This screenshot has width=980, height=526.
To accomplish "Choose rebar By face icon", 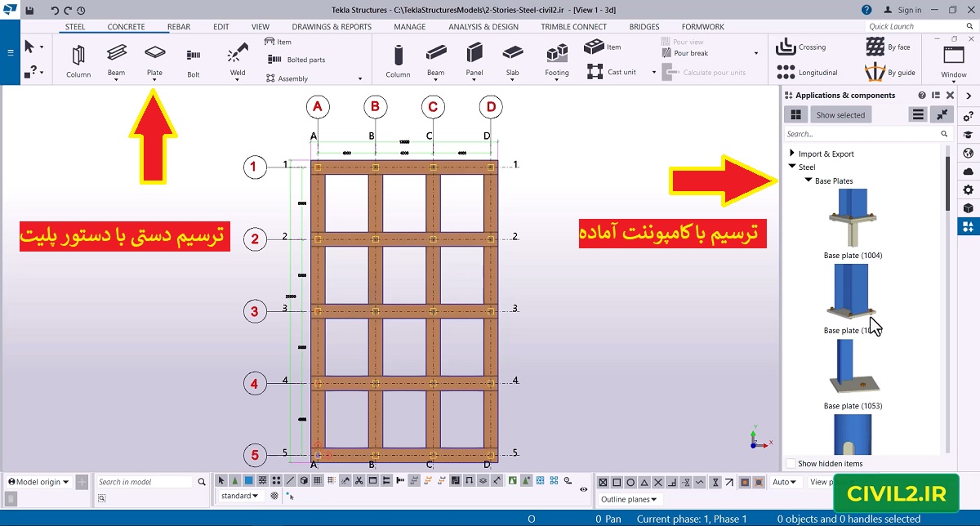I will pyautogui.click(x=875, y=47).
